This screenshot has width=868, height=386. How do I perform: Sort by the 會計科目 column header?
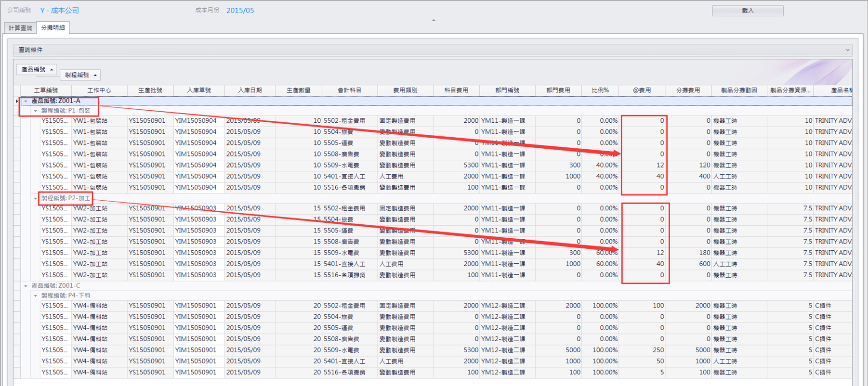click(349, 90)
